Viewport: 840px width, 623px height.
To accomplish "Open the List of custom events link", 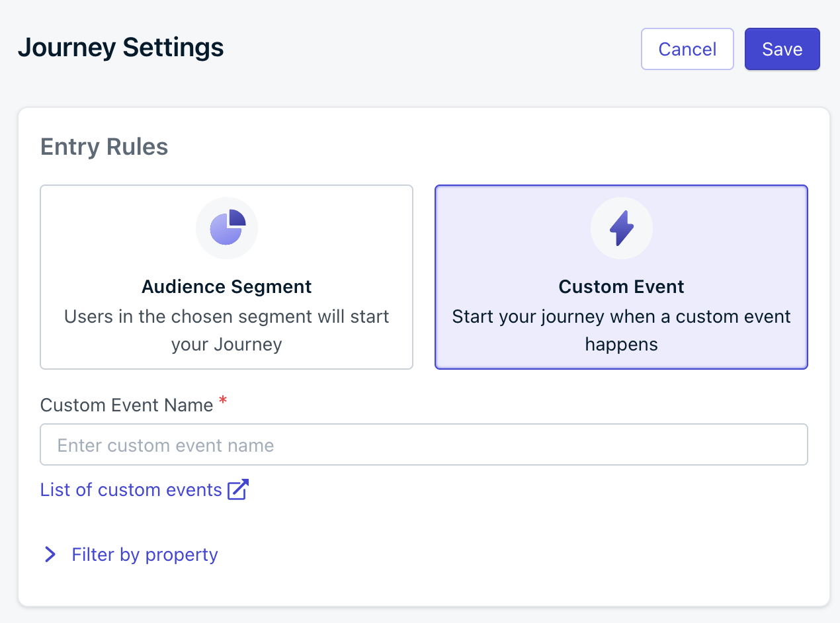I will [144, 489].
